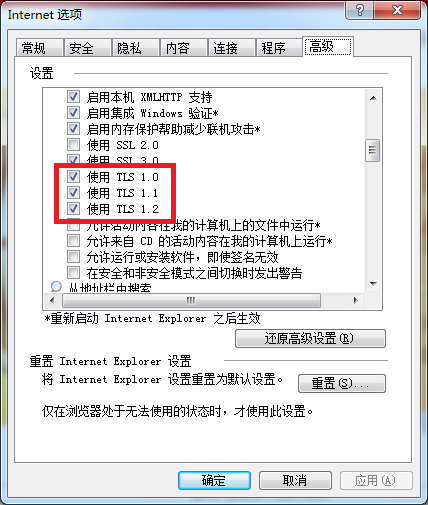This screenshot has width=428, height=505.
Task: Click the horizontal scrollbar left arrow
Action: (x=52, y=300)
